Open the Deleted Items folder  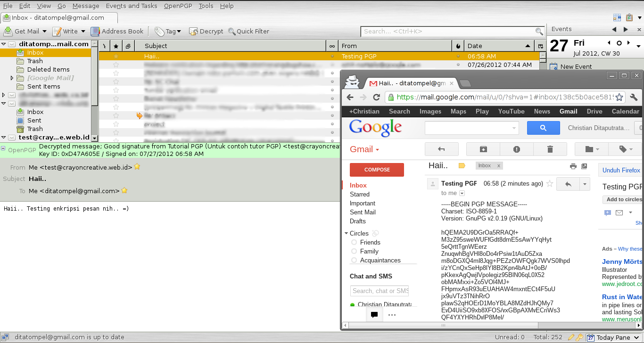tap(48, 69)
